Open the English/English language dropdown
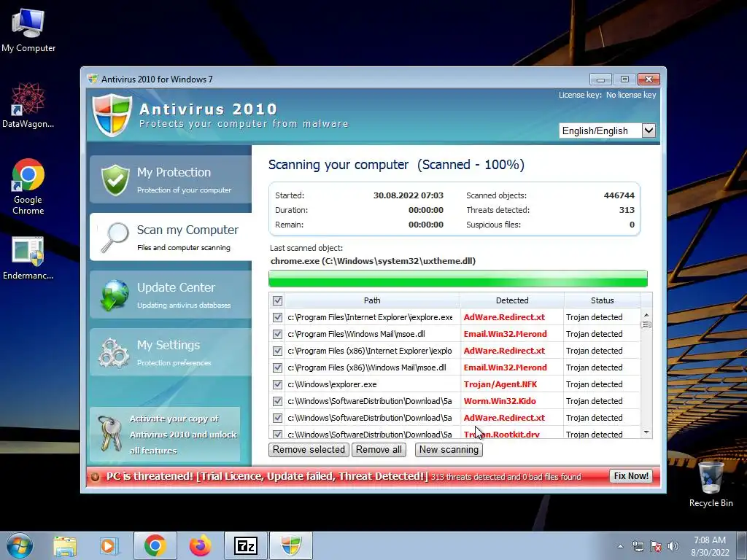The height and width of the screenshot is (560, 747). tap(608, 131)
